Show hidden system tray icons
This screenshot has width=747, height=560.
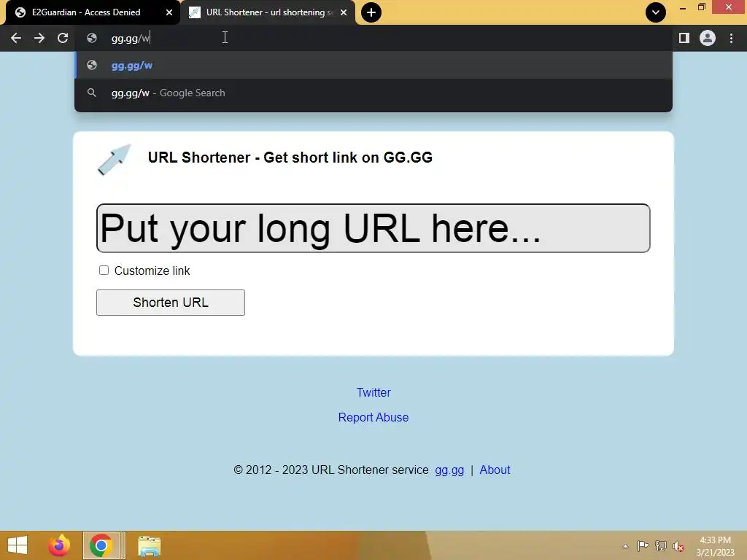[625, 546]
